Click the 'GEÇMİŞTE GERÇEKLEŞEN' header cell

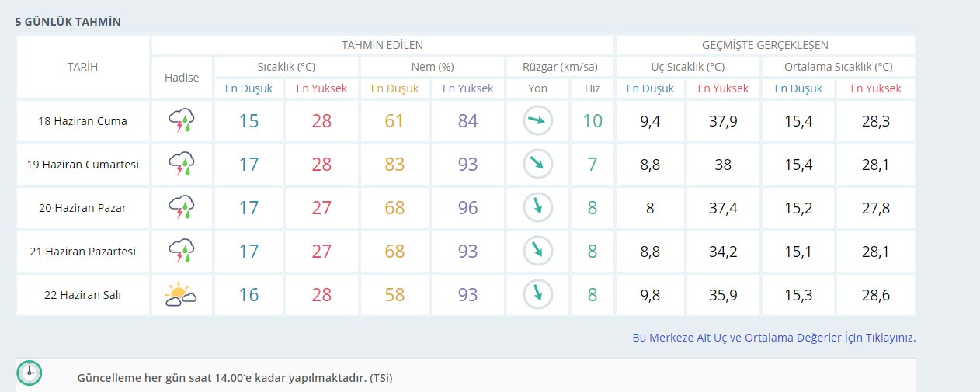[765, 45]
